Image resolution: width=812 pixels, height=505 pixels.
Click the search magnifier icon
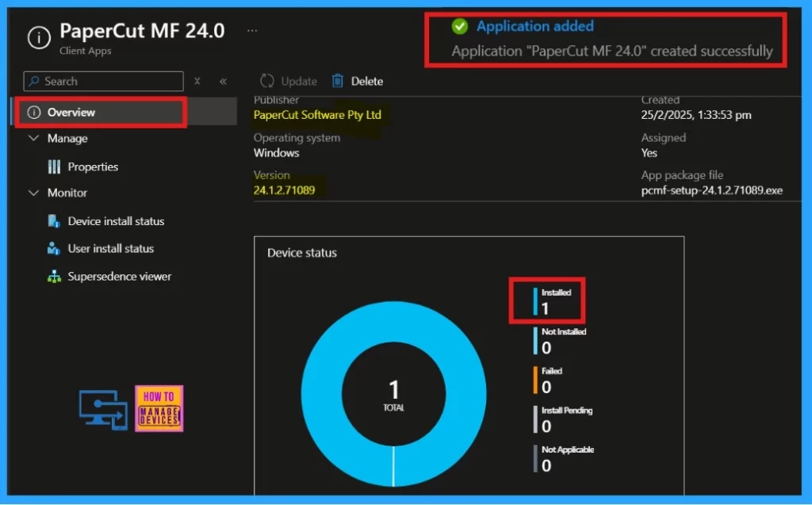click(34, 82)
